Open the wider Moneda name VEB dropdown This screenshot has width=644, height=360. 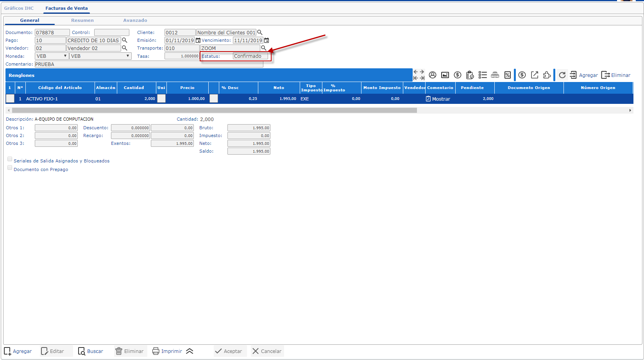click(x=100, y=56)
